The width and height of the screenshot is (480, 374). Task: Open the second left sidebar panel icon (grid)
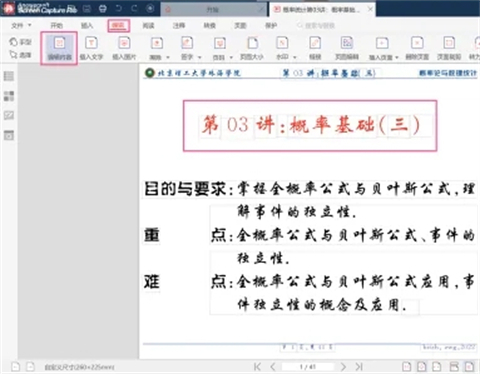9,96
